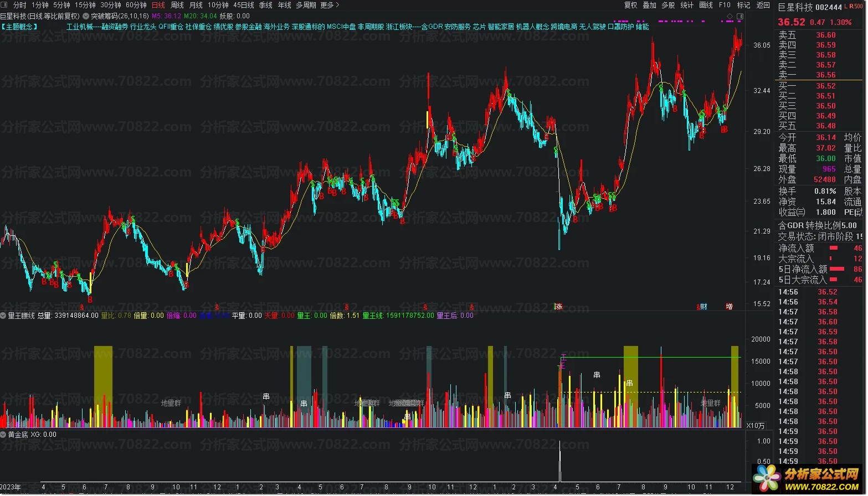The width and height of the screenshot is (868, 496).
Task: Switch to the 年线 yearly period
Action: tap(285, 5)
